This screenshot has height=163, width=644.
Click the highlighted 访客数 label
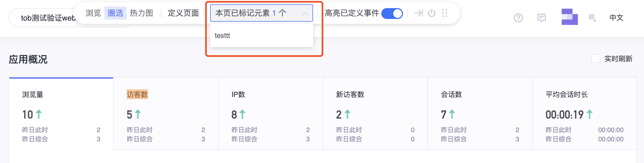click(137, 94)
